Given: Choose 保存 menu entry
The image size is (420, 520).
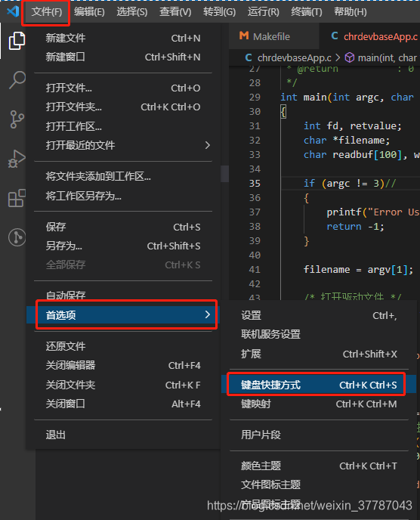Looking at the screenshot, I should [x=123, y=227].
